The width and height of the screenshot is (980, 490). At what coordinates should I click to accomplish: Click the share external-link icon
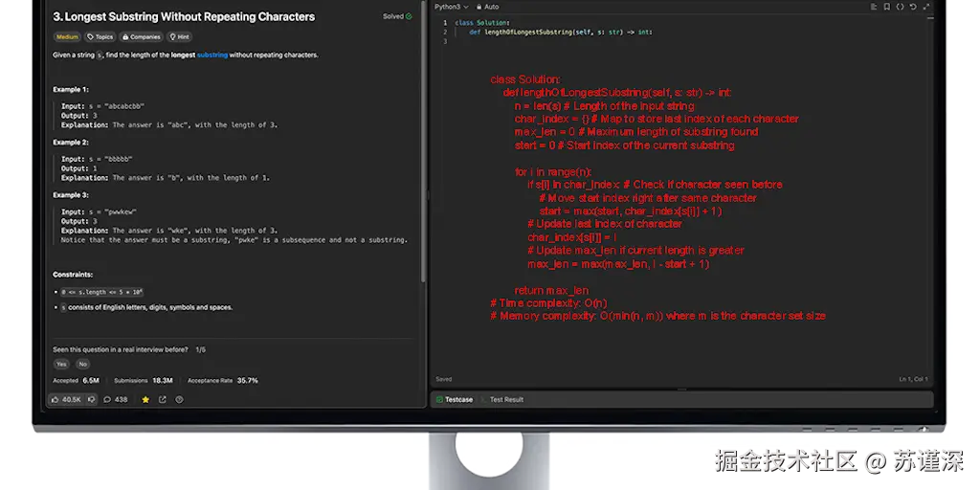(x=163, y=399)
